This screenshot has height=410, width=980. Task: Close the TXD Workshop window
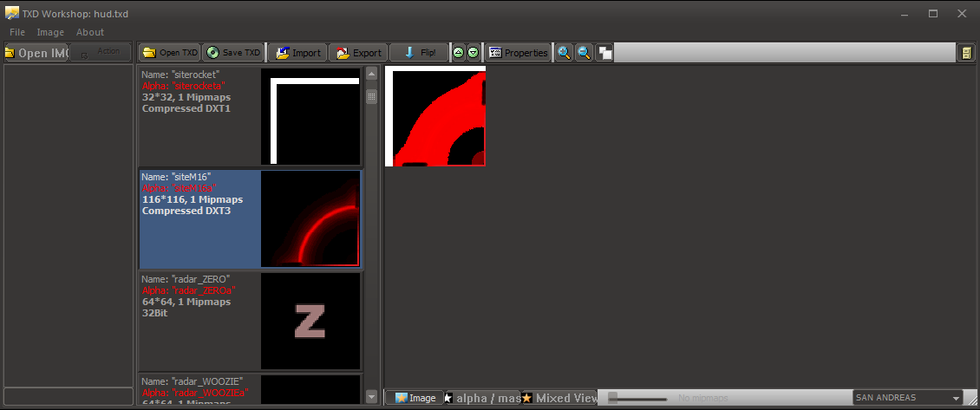point(961,13)
